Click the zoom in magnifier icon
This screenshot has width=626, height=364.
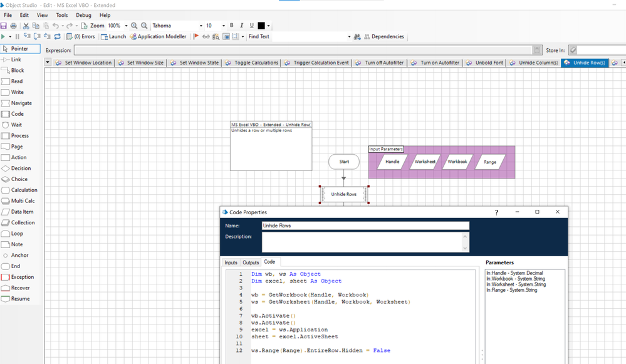[x=134, y=26]
